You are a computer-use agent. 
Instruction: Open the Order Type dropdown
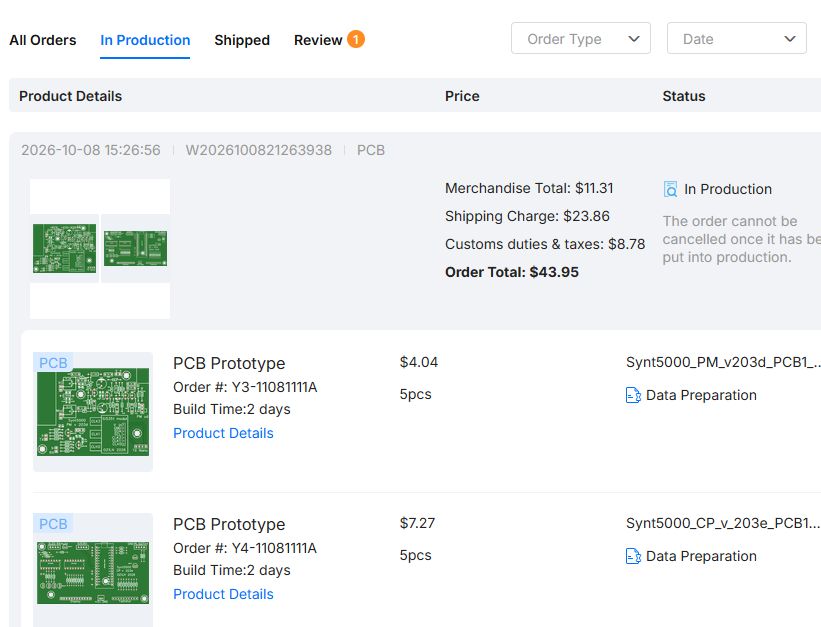click(x=581, y=38)
